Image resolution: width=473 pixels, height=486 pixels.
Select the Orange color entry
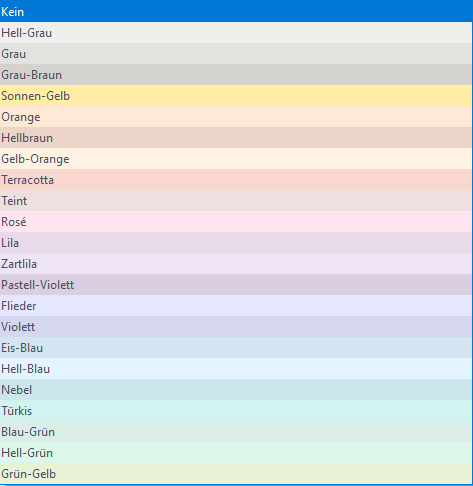point(236,117)
